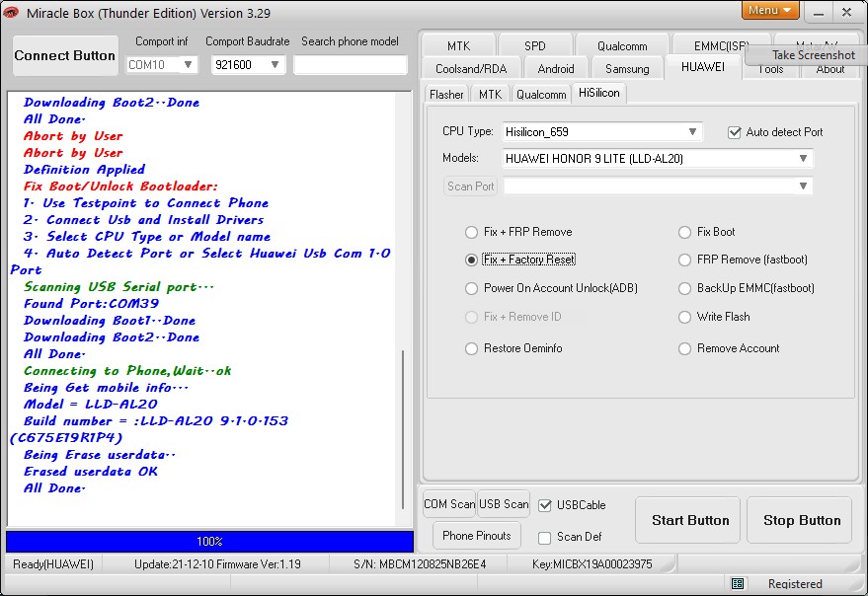The image size is (868, 596).
Task: Switch to Coolsand/RDA tab
Action: click(x=471, y=69)
